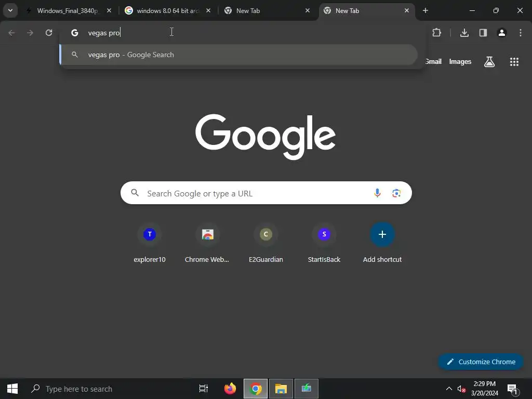Go back with the back arrow

(x=11, y=33)
